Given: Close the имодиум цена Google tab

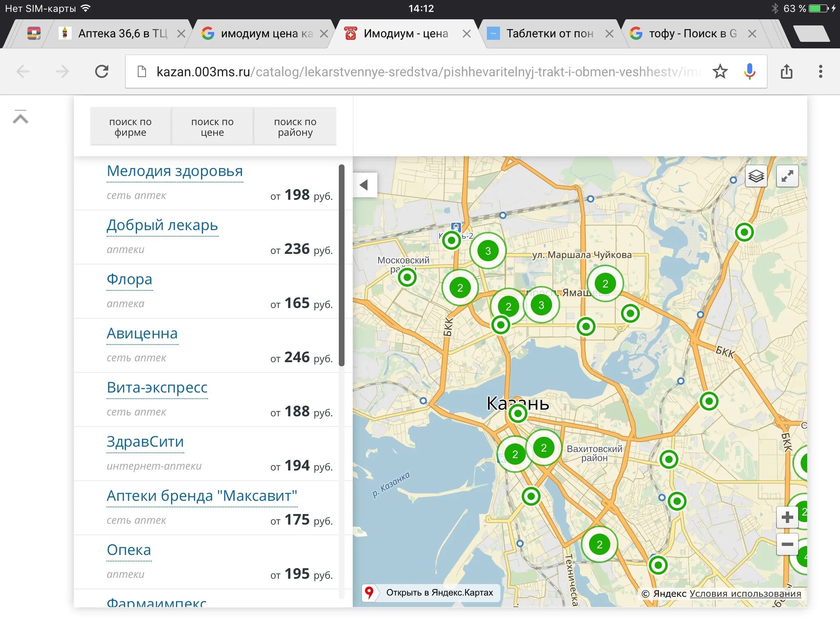Looking at the screenshot, I should (324, 34).
